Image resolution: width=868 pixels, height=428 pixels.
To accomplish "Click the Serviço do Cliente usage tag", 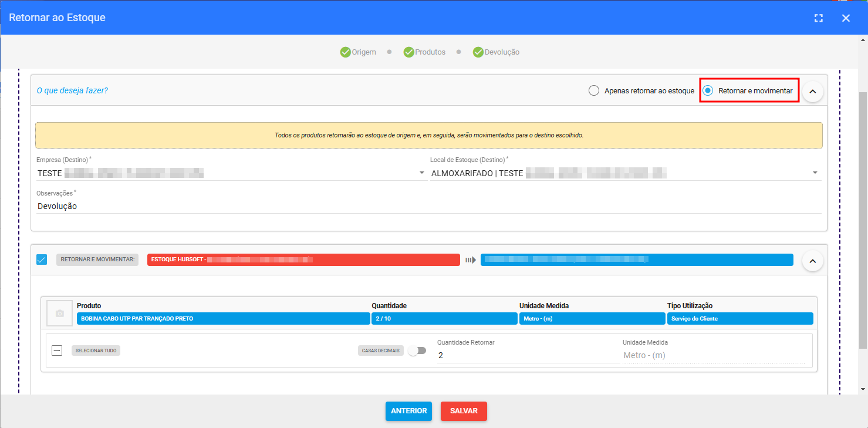I will pos(740,319).
